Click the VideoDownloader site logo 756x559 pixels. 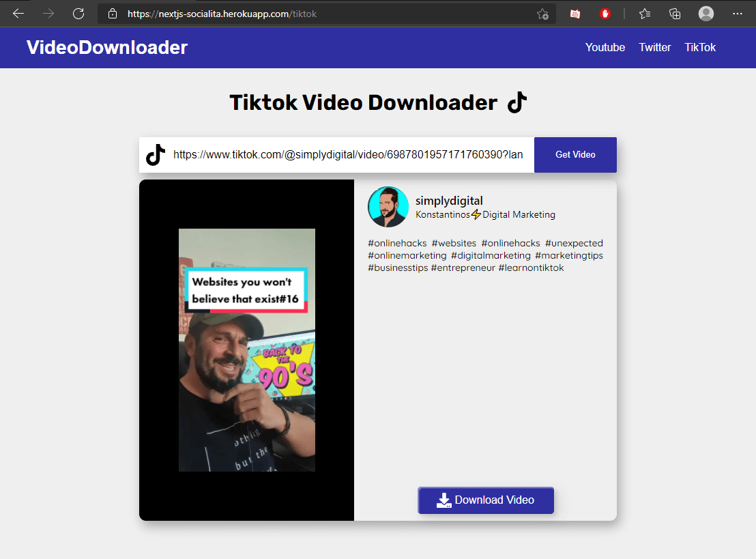107,47
